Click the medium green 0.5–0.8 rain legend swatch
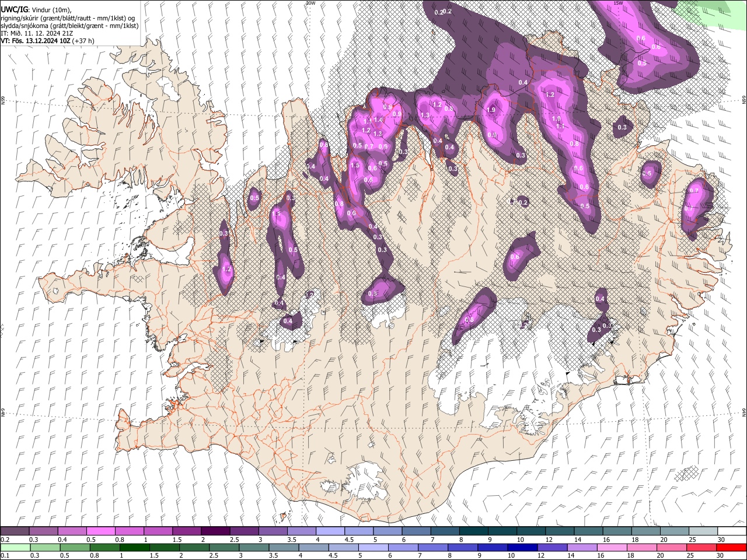 (75, 548)
